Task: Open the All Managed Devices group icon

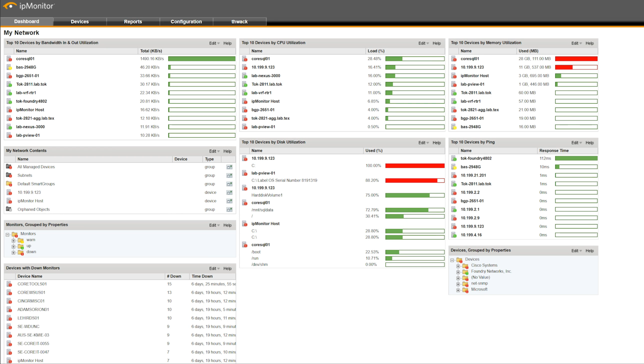Action: 9,167
